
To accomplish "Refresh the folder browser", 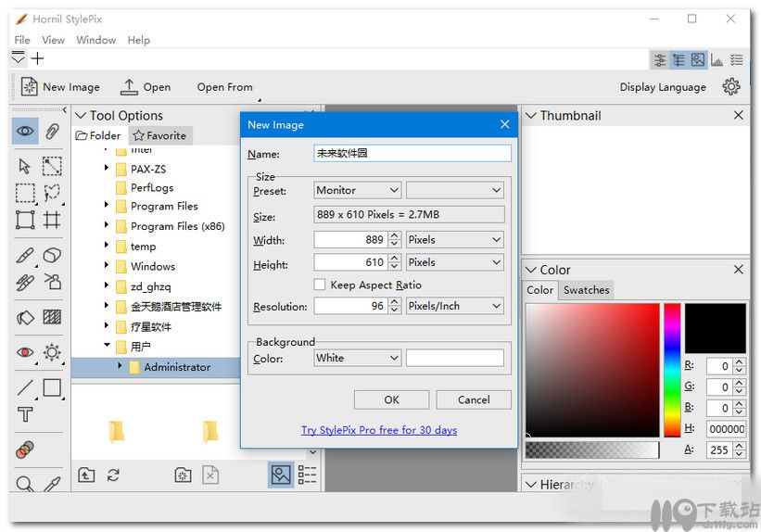I will click(113, 475).
